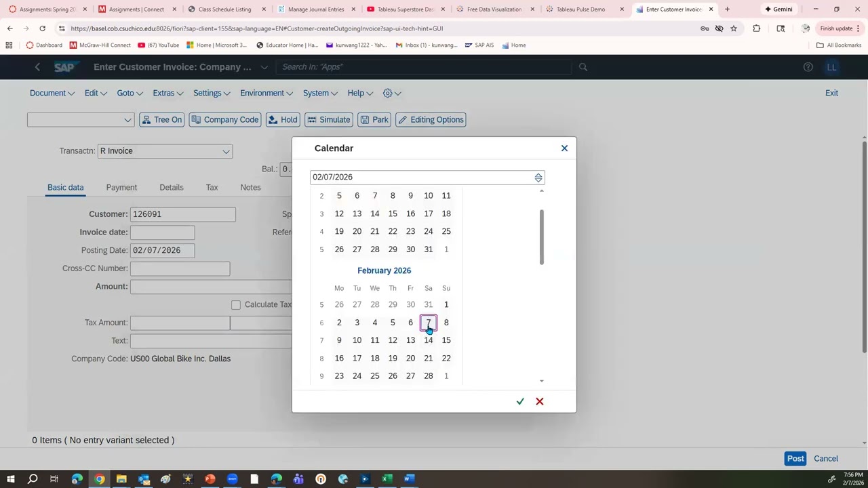Open SAP help question mark icon
The width and height of the screenshot is (868, 488).
tap(808, 67)
